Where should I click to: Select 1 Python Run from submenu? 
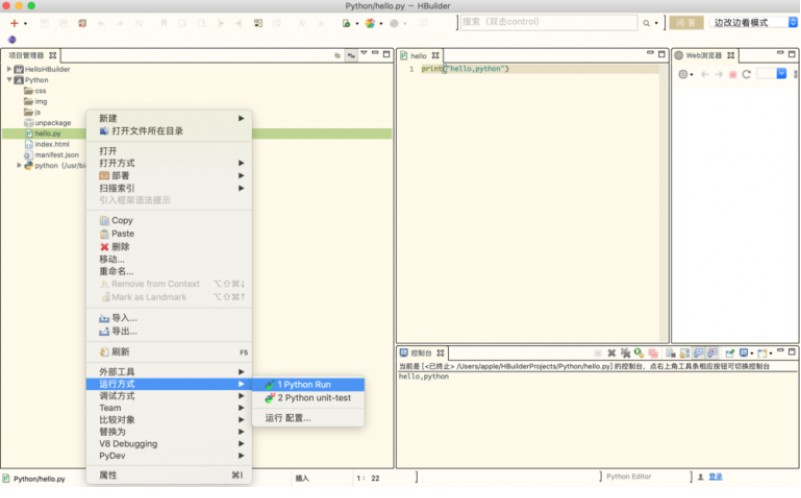coord(304,385)
